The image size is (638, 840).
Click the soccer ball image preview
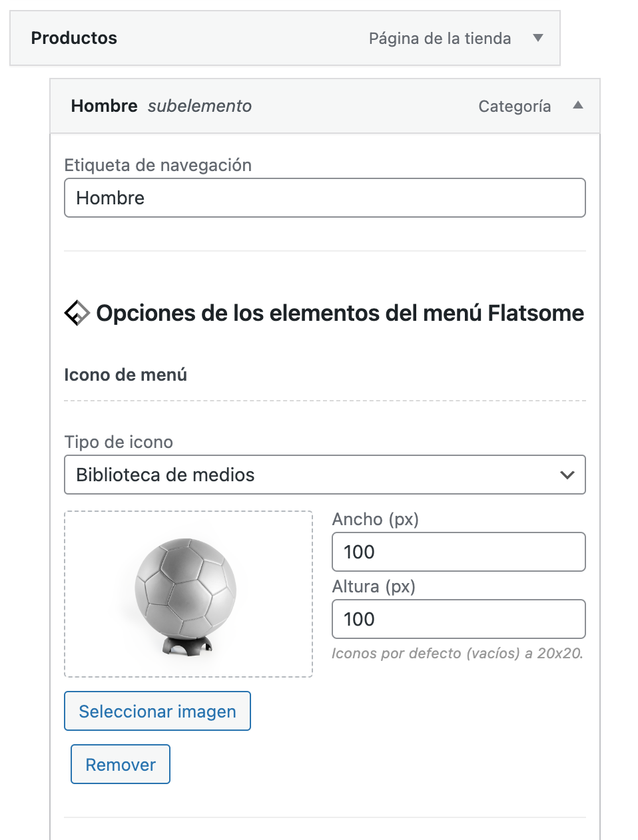coord(188,594)
